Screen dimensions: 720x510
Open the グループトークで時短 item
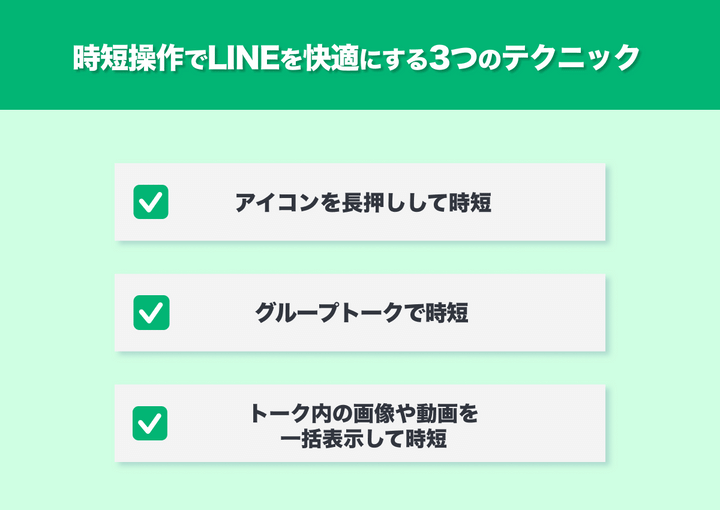tap(362, 313)
